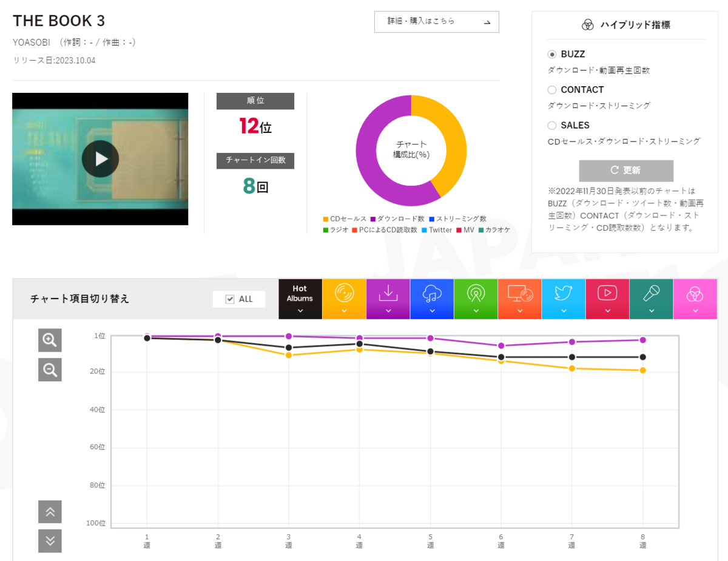Click the yellow week 8 data point
This screenshot has height=561, width=728.
(x=642, y=370)
